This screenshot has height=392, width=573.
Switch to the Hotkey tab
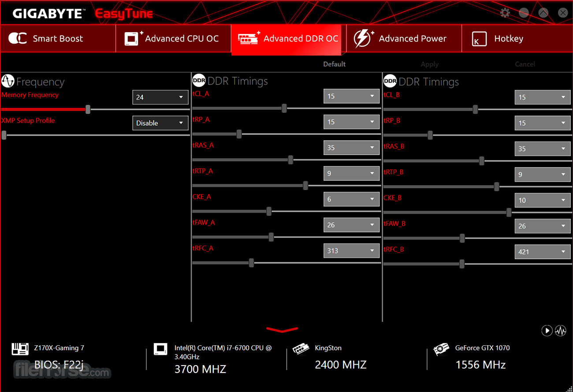[x=517, y=39]
